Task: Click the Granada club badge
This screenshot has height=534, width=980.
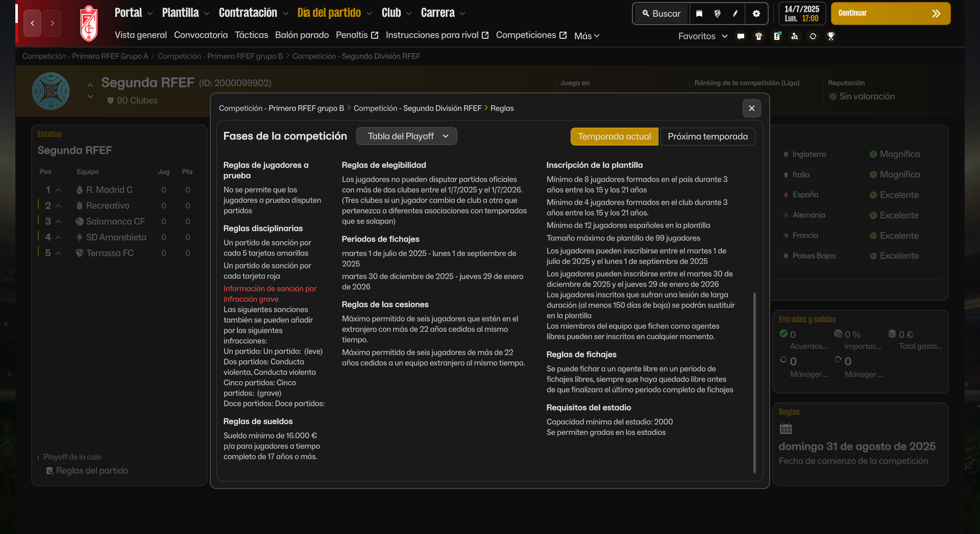Action: tap(89, 23)
